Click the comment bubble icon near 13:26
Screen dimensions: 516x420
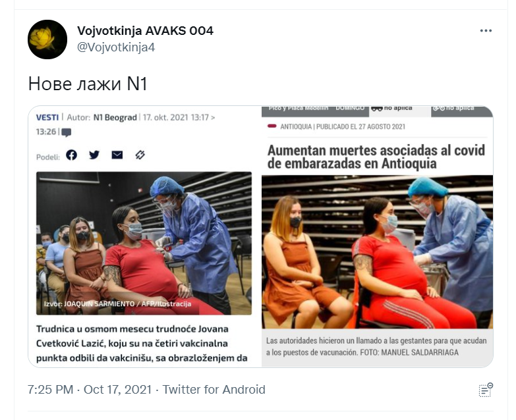point(66,132)
